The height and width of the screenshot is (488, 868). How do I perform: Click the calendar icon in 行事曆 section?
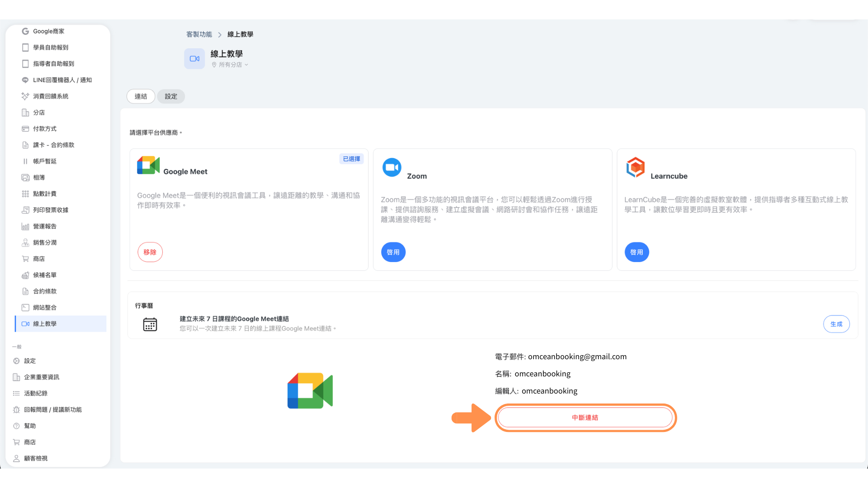coord(150,324)
